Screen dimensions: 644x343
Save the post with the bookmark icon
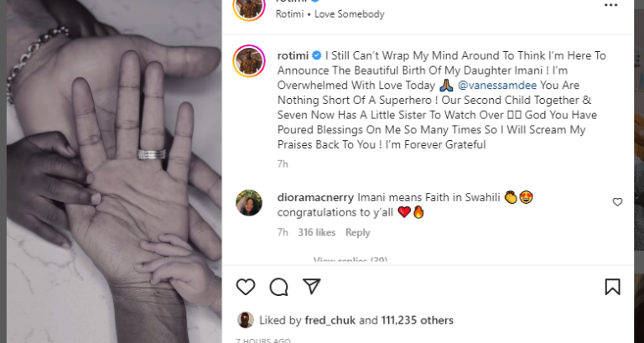coord(612,287)
